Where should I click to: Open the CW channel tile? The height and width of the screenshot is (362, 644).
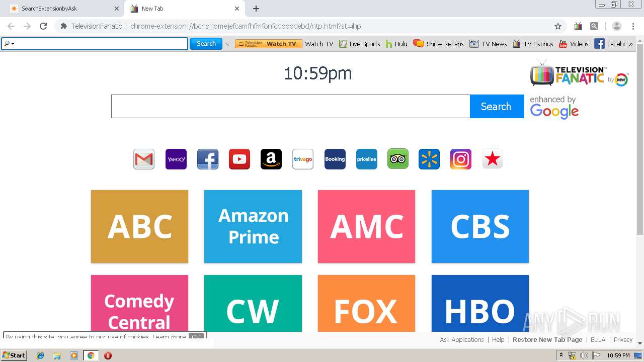click(x=253, y=303)
